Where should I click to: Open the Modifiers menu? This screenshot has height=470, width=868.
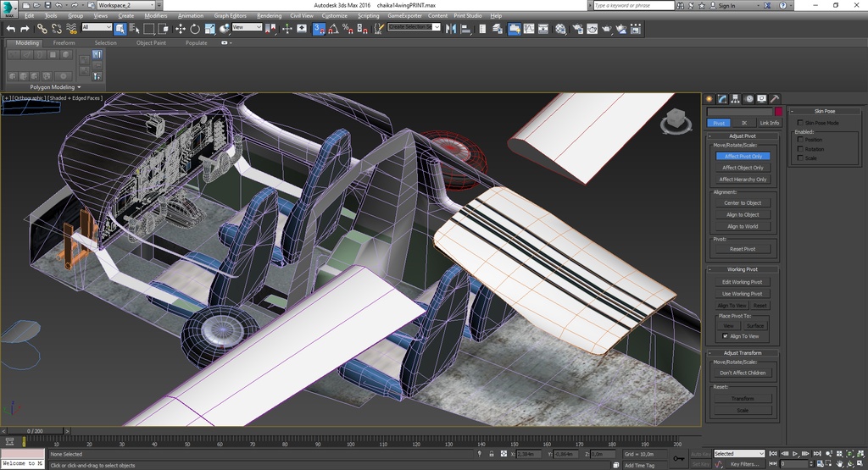point(156,16)
